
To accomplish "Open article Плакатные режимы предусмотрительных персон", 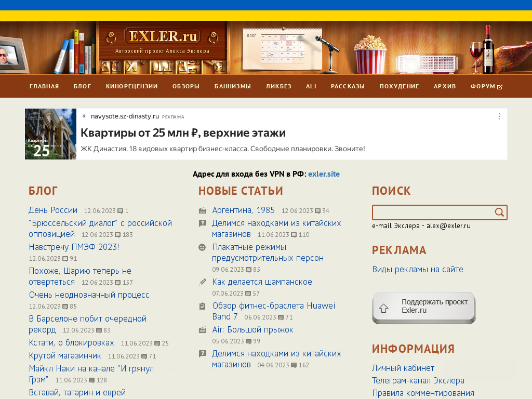I will click(x=268, y=252).
